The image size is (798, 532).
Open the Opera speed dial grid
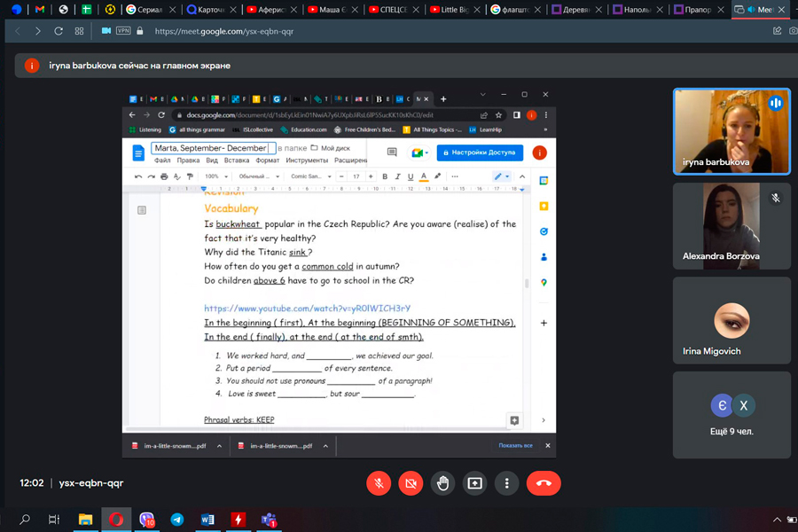coord(79,31)
